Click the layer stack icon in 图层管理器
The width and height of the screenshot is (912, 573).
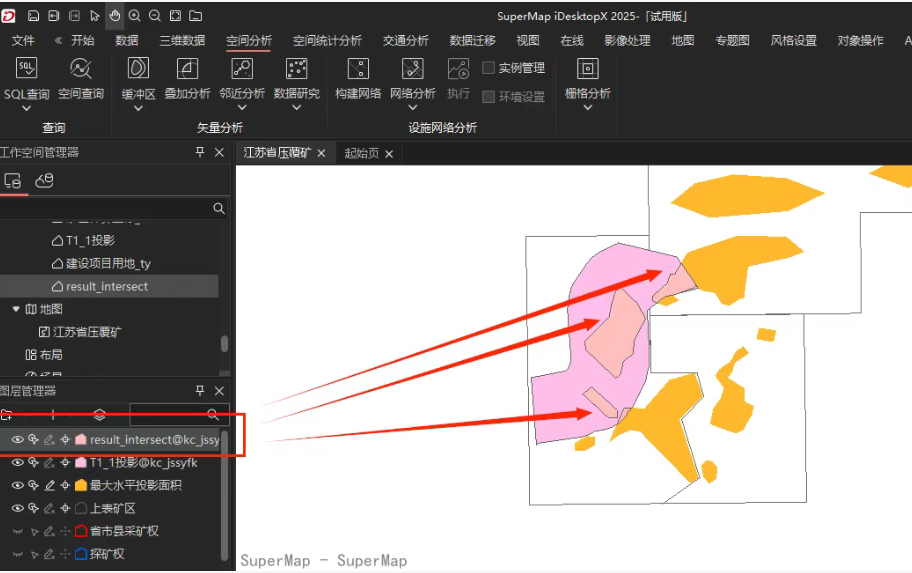[99, 415]
